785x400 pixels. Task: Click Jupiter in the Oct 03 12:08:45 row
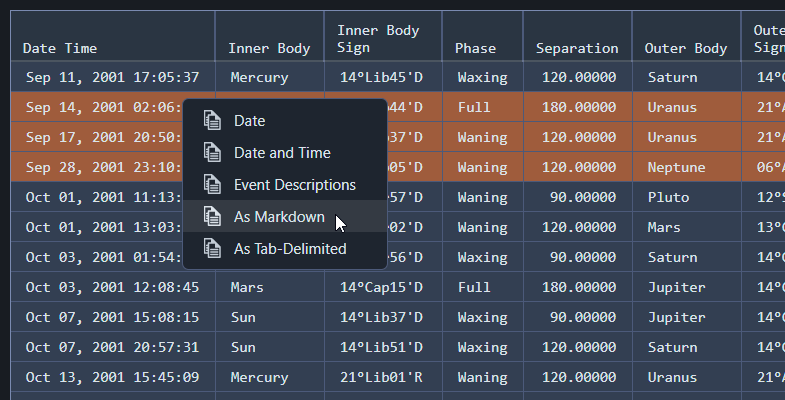[676, 288]
